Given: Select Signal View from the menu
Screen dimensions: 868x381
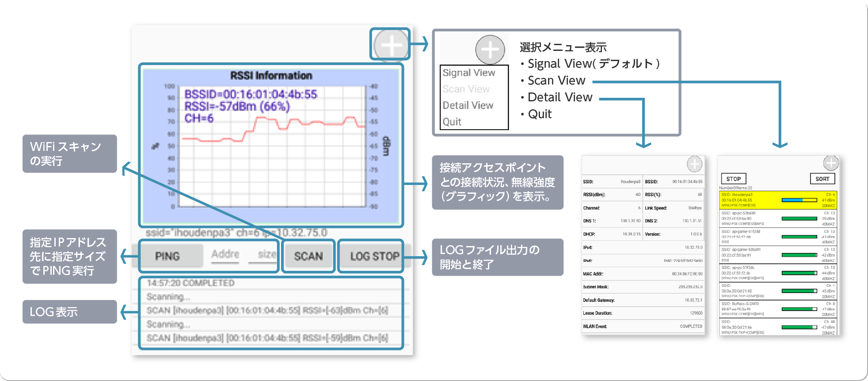Looking at the screenshot, I should [x=469, y=73].
